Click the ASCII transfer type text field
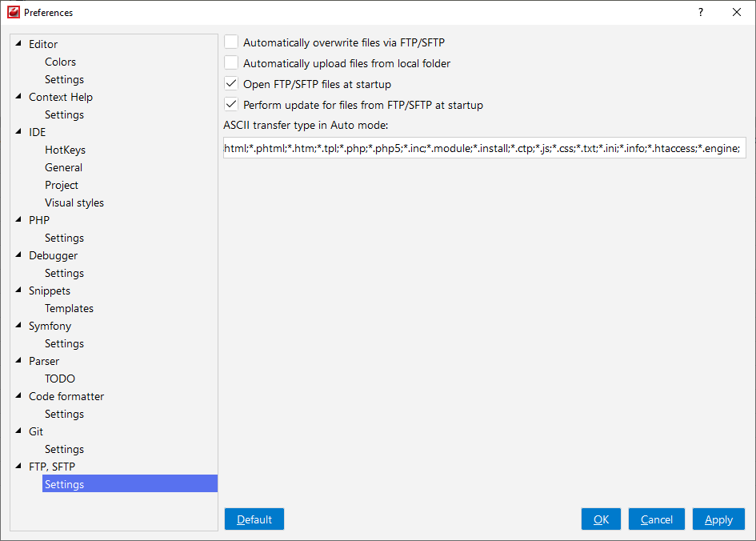The height and width of the screenshot is (541, 756). click(485, 148)
